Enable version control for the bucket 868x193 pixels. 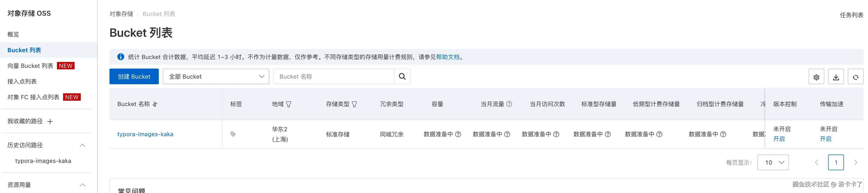click(779, 139)
